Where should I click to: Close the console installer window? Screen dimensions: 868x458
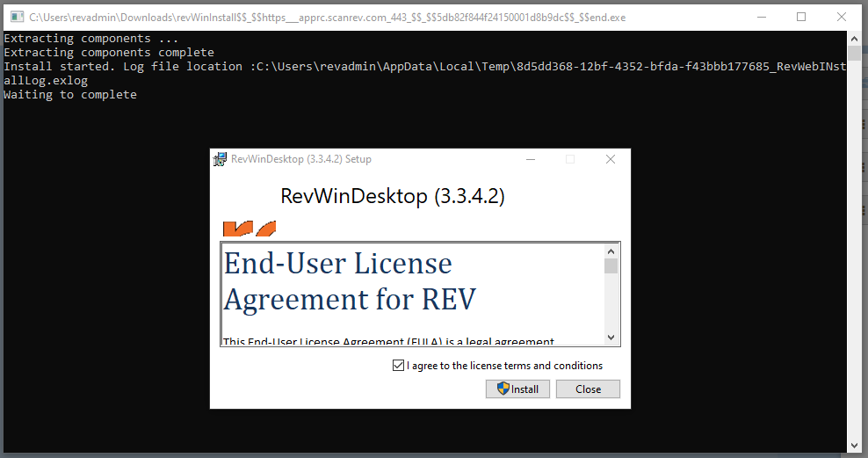point(842,18)
